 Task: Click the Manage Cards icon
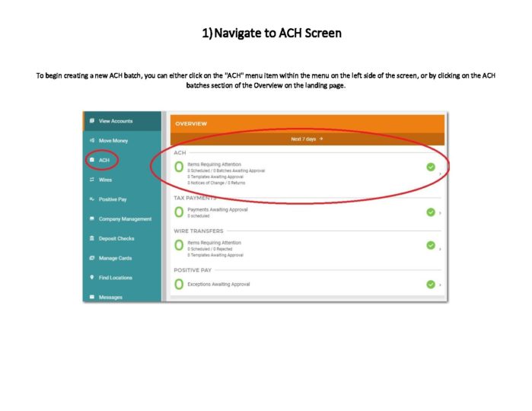pyautogui.click(x=92, y=258)
